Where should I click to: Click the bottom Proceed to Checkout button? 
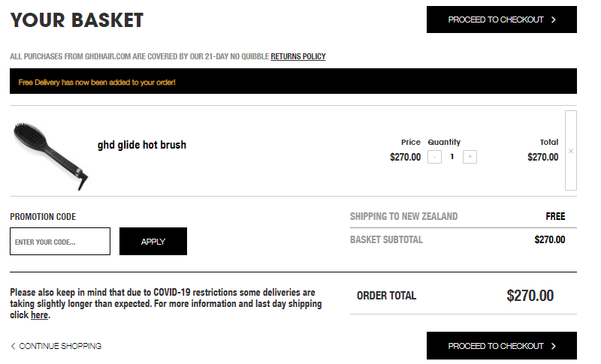[501, 346]
